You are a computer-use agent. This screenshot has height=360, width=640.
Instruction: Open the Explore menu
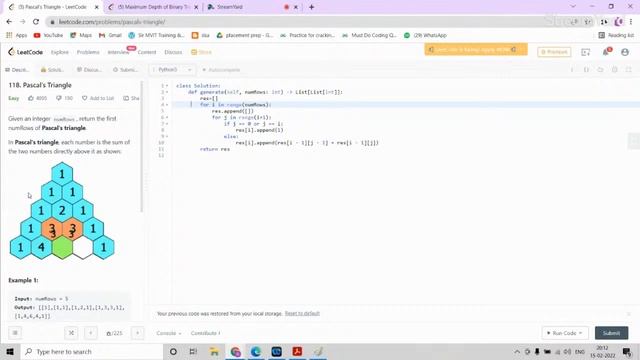[60, 52]
